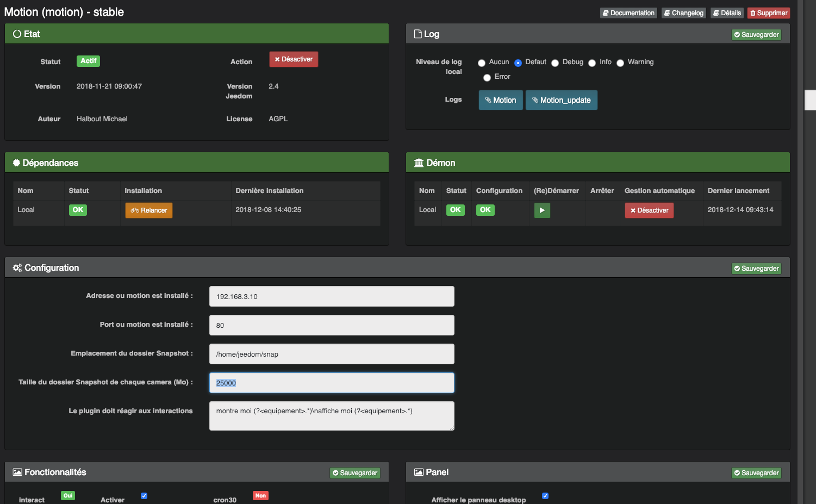Click the author name Halbout Michael

click(102, 119)
